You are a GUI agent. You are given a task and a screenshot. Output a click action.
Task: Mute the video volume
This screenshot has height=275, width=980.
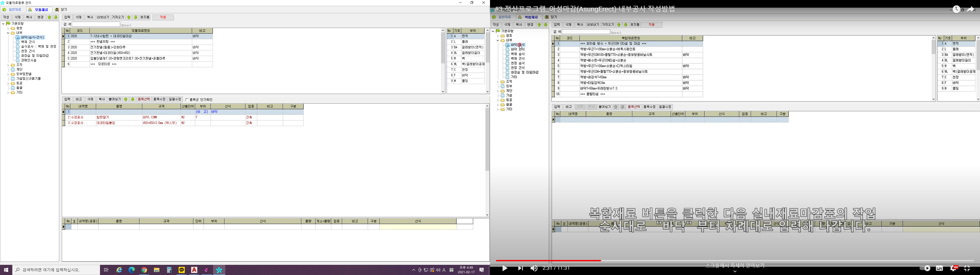pyautogui.click(x=534, y=268)
